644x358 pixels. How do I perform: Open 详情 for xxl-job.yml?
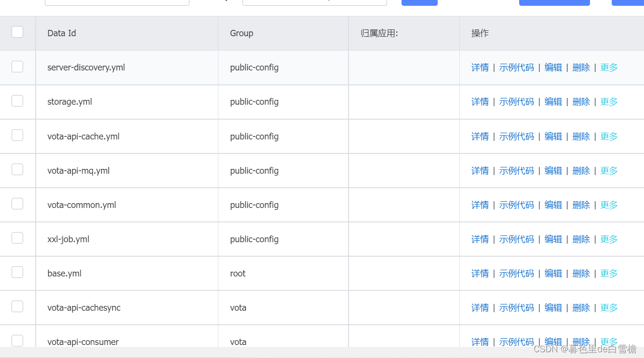(480, 239)
